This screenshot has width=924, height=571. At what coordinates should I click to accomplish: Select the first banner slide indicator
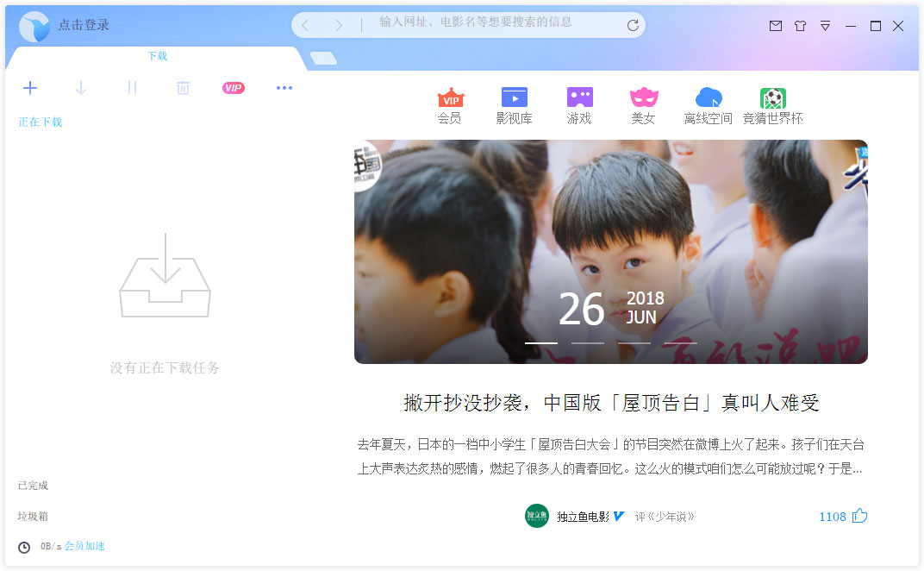(541, 342)
